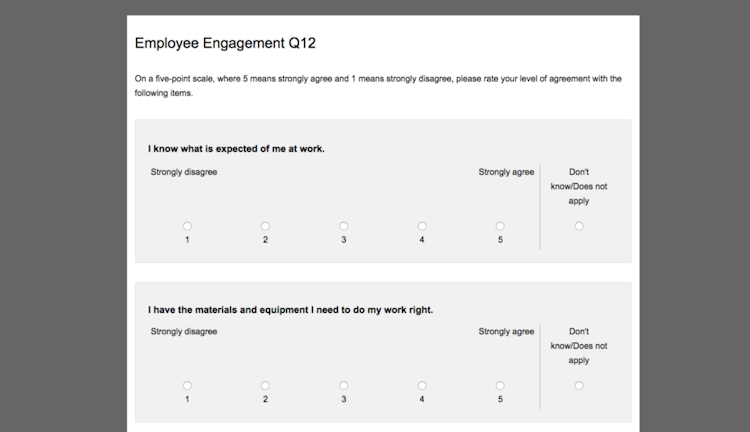
Task: Click second question's Strongly disagree label
Action: point(184,331)
